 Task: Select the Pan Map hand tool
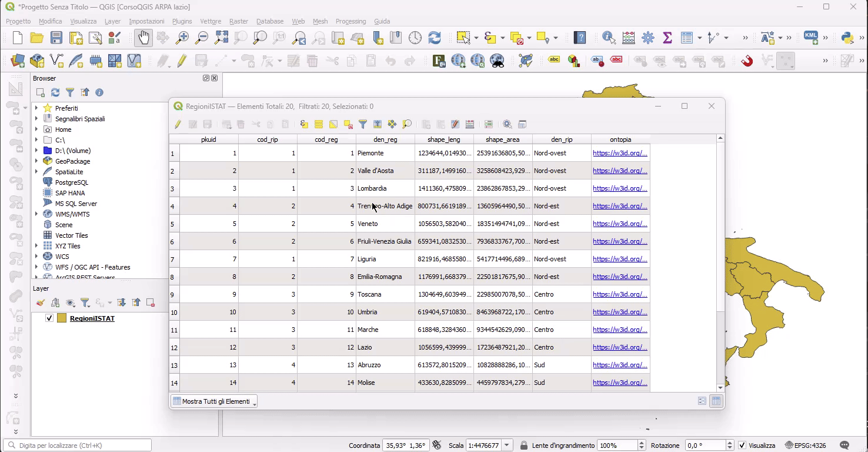click(143, 38)
